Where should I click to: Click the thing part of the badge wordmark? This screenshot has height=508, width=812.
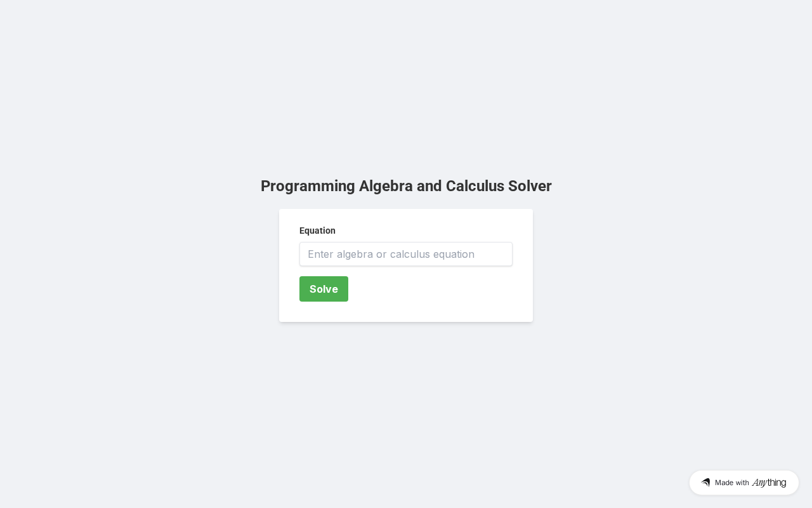777,483
